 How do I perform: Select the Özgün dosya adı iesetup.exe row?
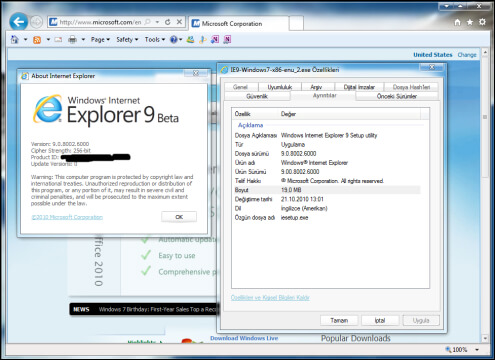point(327,218)
